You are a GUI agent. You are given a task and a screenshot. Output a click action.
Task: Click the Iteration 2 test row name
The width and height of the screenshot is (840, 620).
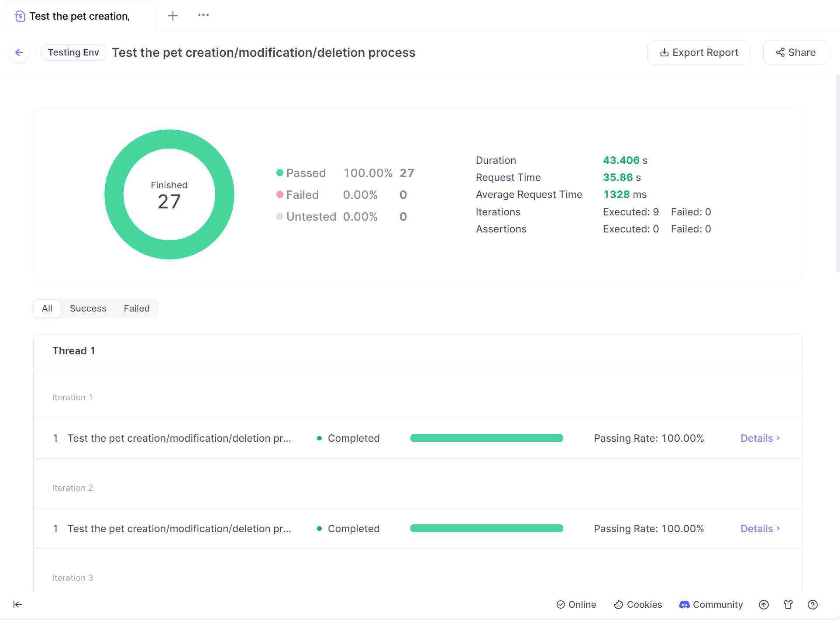click(179, 529)
